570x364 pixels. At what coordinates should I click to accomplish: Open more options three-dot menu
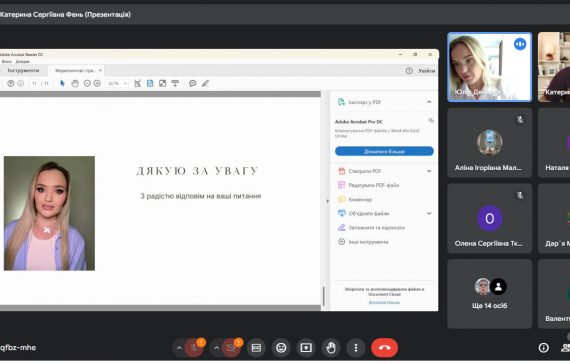point(356,348)
